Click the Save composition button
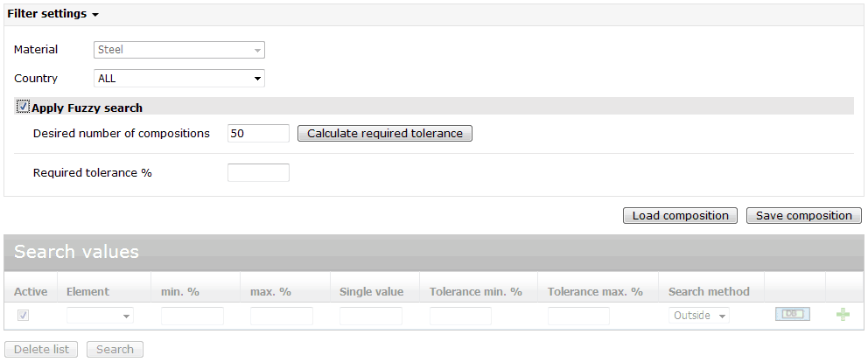Image resolution: width=868 pixels, height=362 pixels. point(804,216)
